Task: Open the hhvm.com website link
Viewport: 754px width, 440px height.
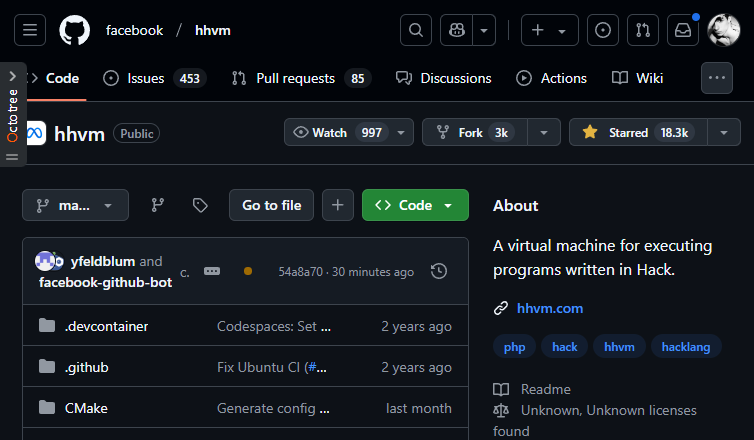Action: click(549, 308)
